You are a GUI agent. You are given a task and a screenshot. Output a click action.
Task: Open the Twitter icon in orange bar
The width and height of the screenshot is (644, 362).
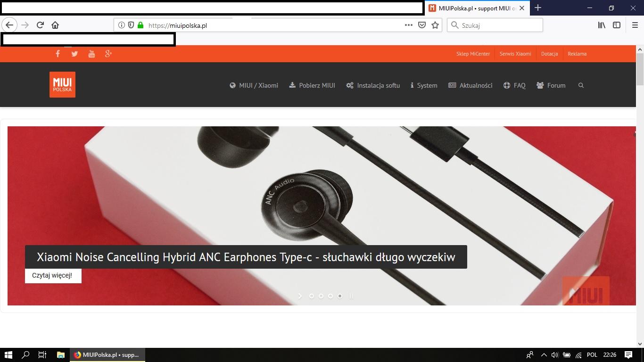(x=74, y=54)
